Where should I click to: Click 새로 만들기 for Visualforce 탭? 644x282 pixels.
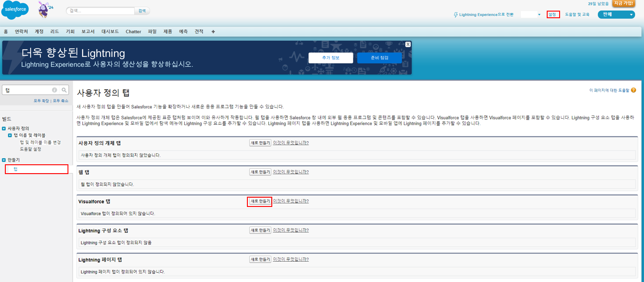pos(260,201)
